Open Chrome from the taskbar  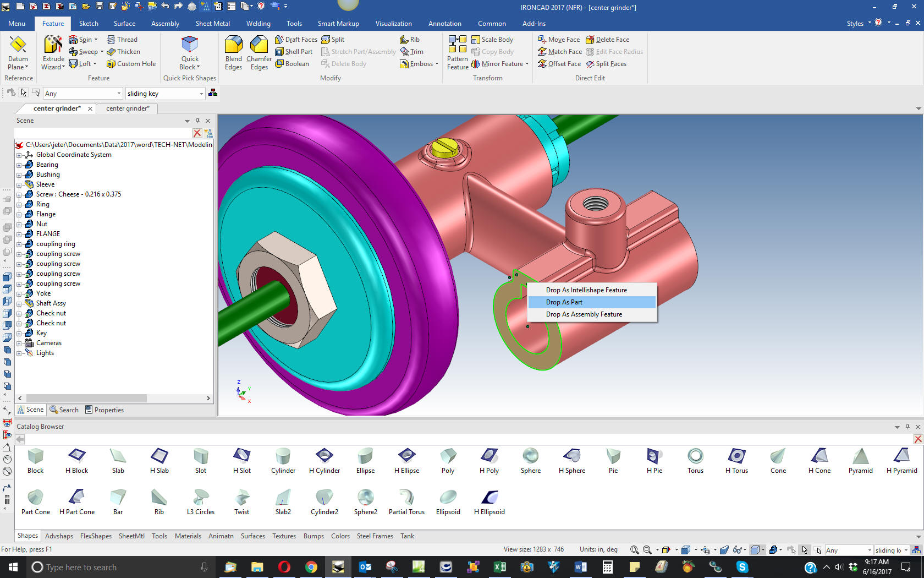pos(311,567)
